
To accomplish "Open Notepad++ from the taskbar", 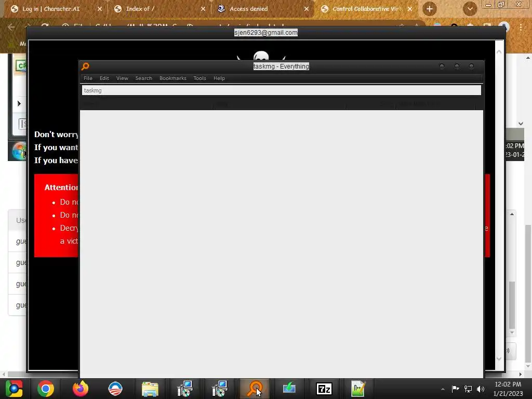I will [x=358, y=389].
